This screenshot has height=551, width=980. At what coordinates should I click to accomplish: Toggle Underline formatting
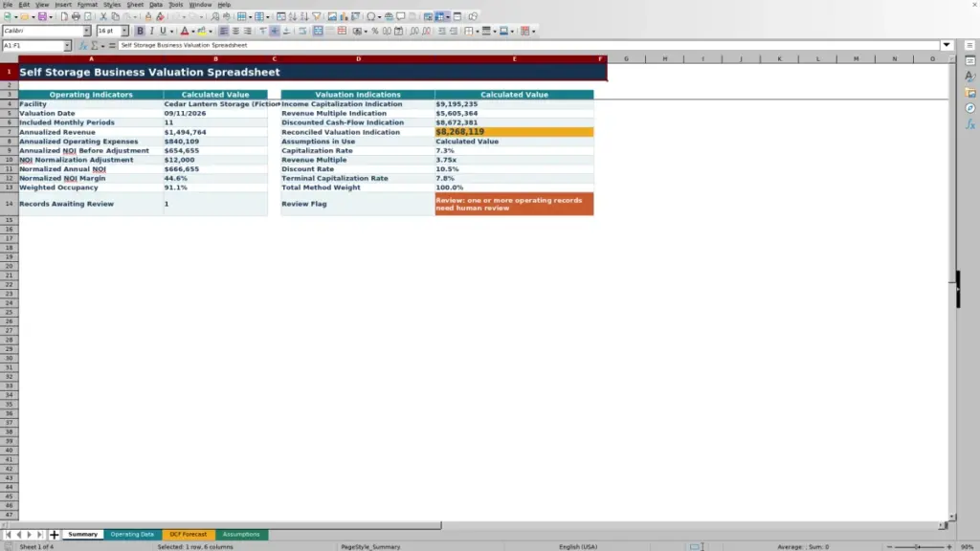coord(163,32)
